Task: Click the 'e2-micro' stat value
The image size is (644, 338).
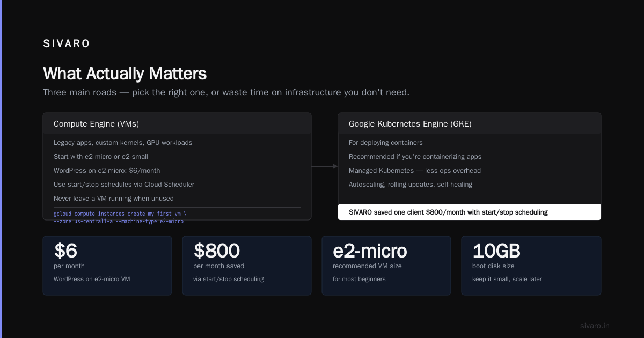Action: 370,251
